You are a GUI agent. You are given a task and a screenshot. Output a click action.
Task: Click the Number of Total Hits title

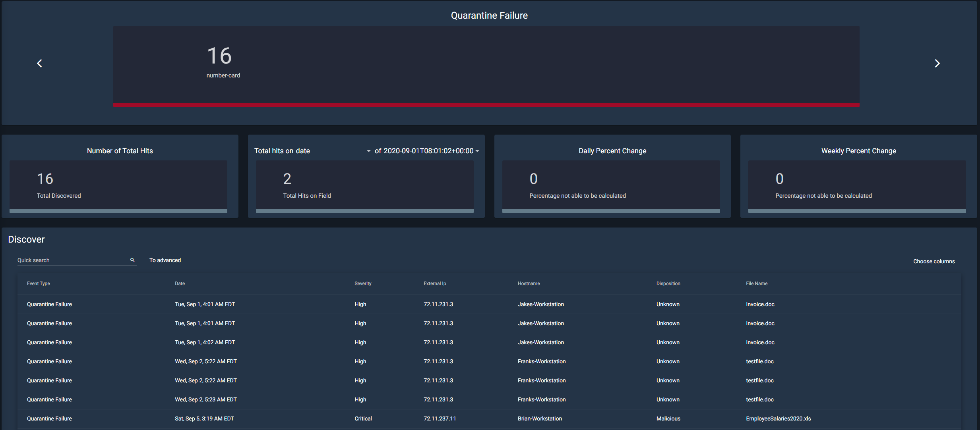[120, 151]
